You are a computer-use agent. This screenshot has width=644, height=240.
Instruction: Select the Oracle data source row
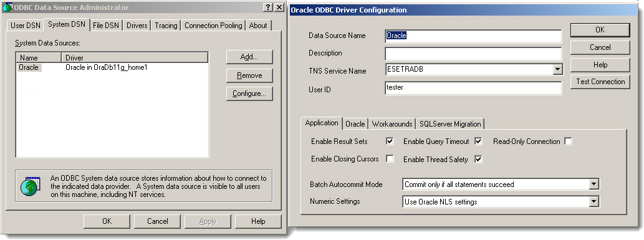(112, 67)
